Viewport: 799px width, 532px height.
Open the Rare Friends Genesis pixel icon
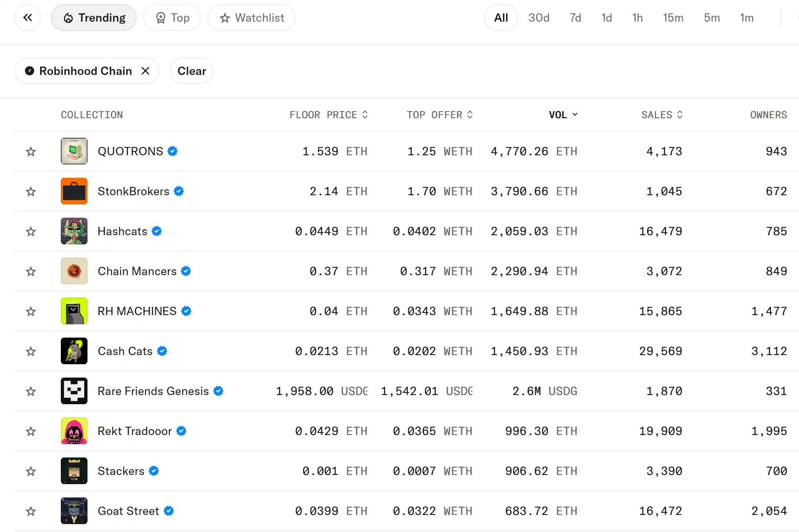74,391
